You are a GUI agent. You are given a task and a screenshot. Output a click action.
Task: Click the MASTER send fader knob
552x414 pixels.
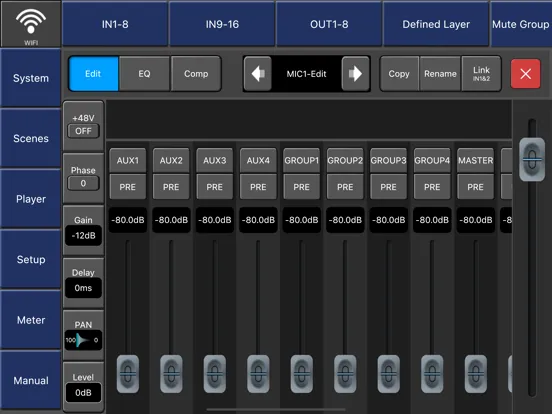pyautogui.click(x=475, y=374)
